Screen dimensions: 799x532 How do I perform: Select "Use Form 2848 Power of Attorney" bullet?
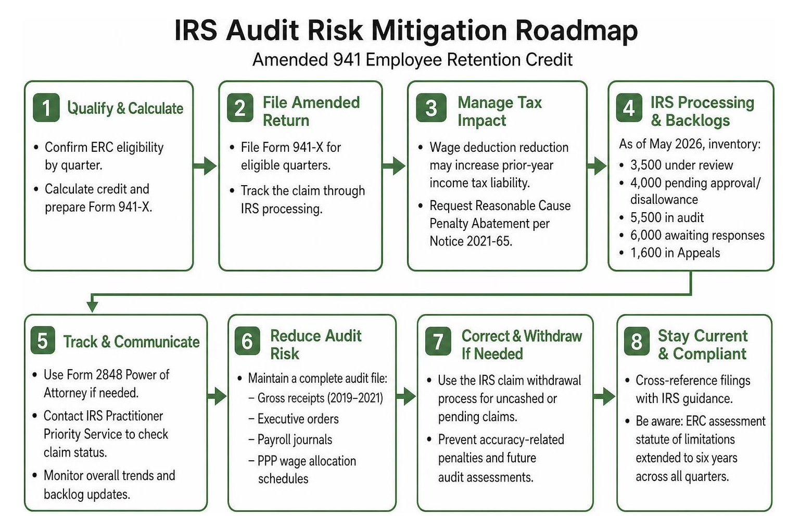tap(106, 383)
